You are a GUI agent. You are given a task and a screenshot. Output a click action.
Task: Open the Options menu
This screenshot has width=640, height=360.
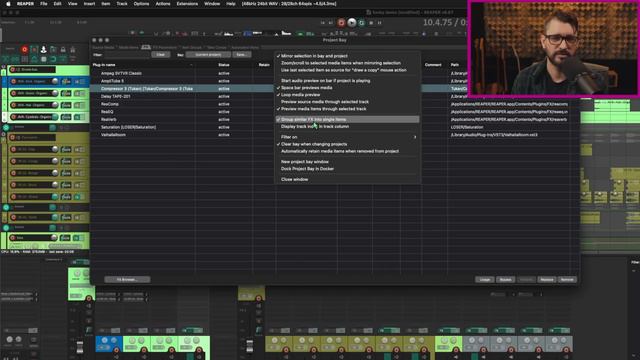coord(141,4)
